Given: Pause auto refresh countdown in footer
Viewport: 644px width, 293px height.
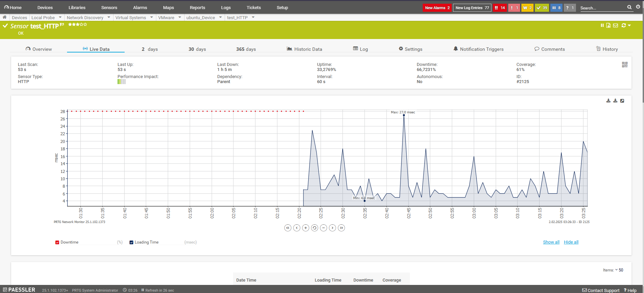Looking at the screenshot, I should 143,290.
